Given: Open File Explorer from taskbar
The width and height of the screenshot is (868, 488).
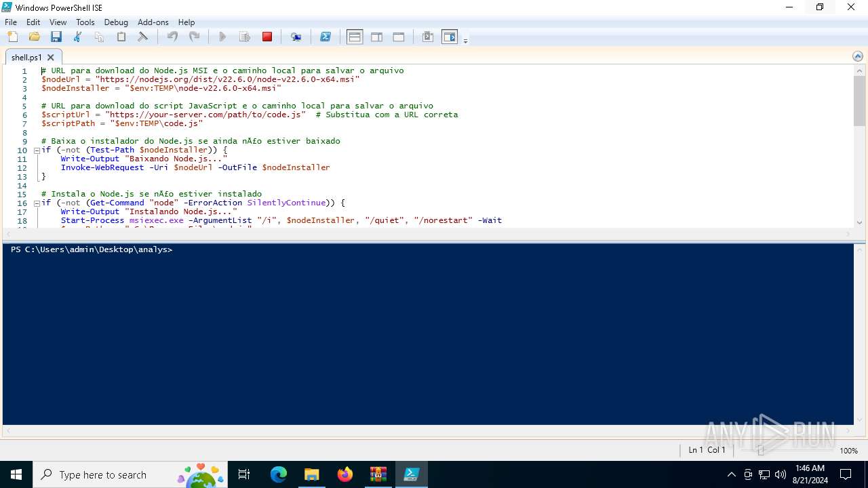Looking at the screenshot, I should click(x=312, y=474).
